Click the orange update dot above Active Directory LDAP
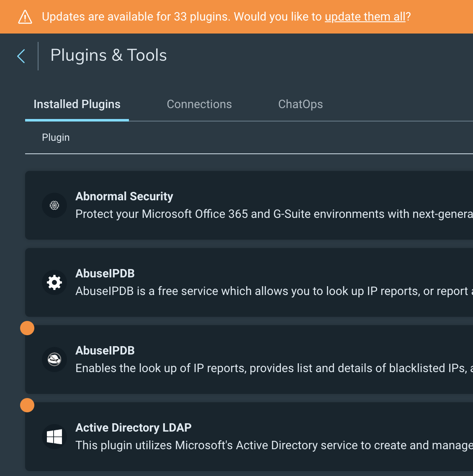The width and height of the screenshot is (473, 476). click(x=27, y=405)
